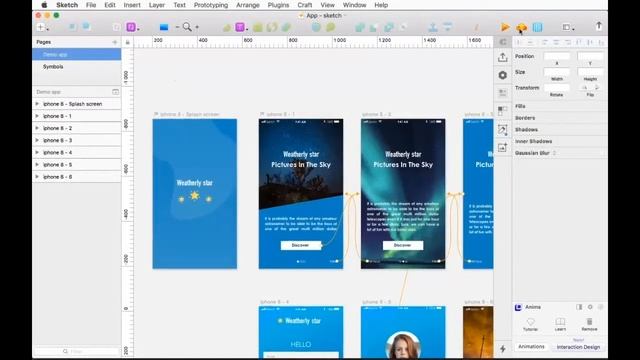Viewport: 640px width, 360px height.
Task: Open the Sketch menu
Action: click(67, 5)
